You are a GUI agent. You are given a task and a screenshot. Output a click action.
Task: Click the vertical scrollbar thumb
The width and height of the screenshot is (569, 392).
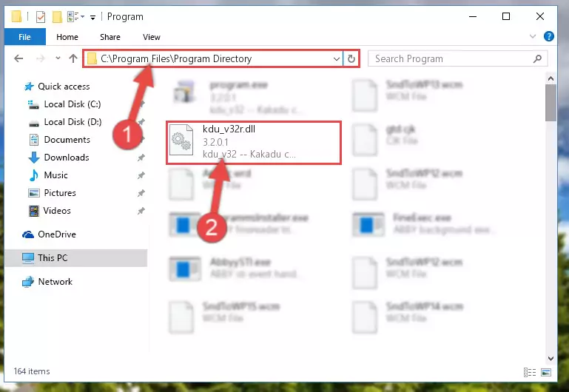coord(551,103)
